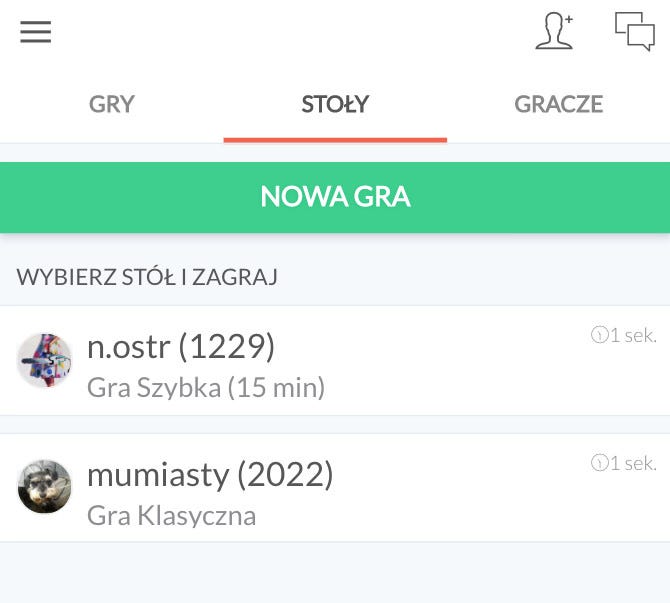The height and width of the screenshot is (603, 670).
Task: Open the hamburger menu
Action: point(35,32)
